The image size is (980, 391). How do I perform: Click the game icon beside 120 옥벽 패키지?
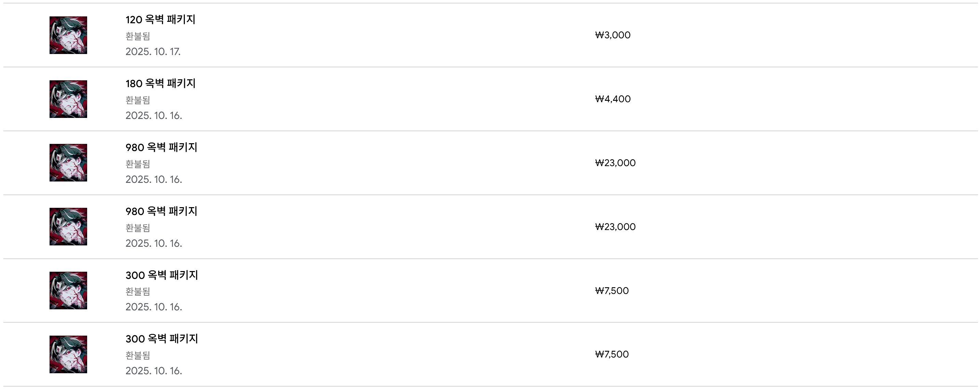pos(68,35)
